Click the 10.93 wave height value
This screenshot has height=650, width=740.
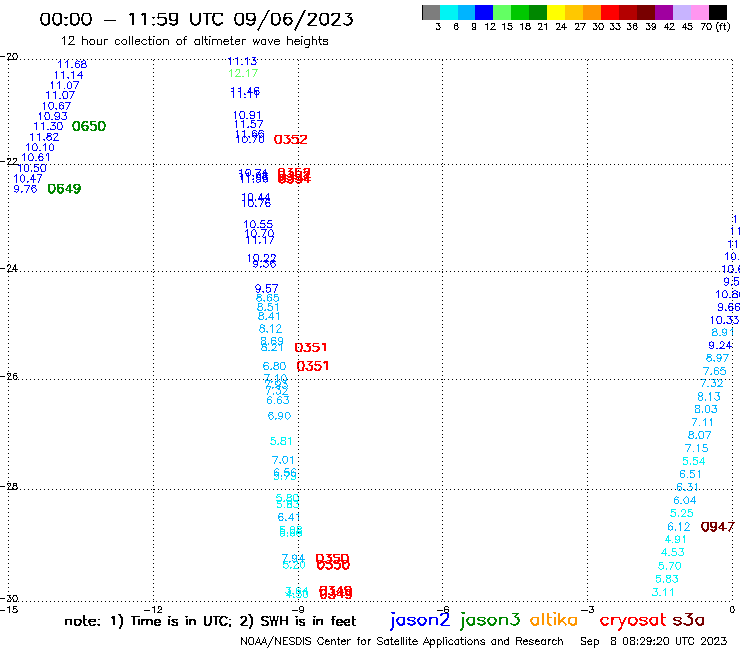pyautogui.click(x=53, y=116)
